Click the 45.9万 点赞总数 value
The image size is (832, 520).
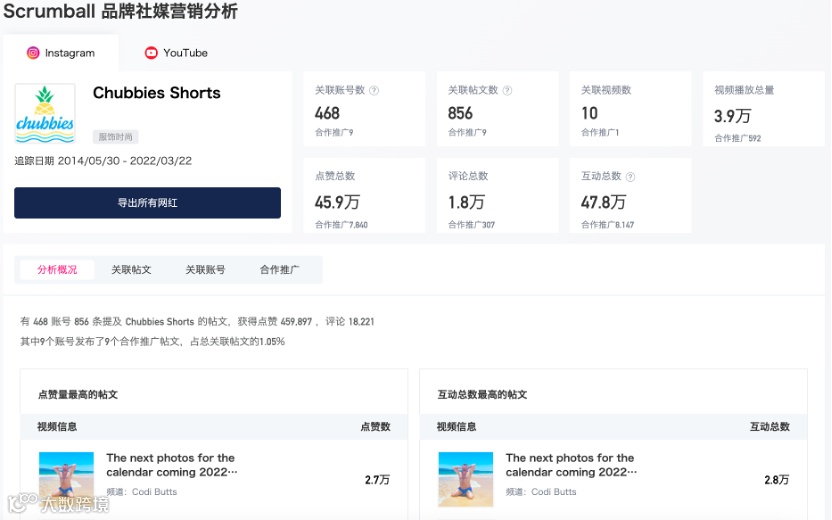coord(337,202)
